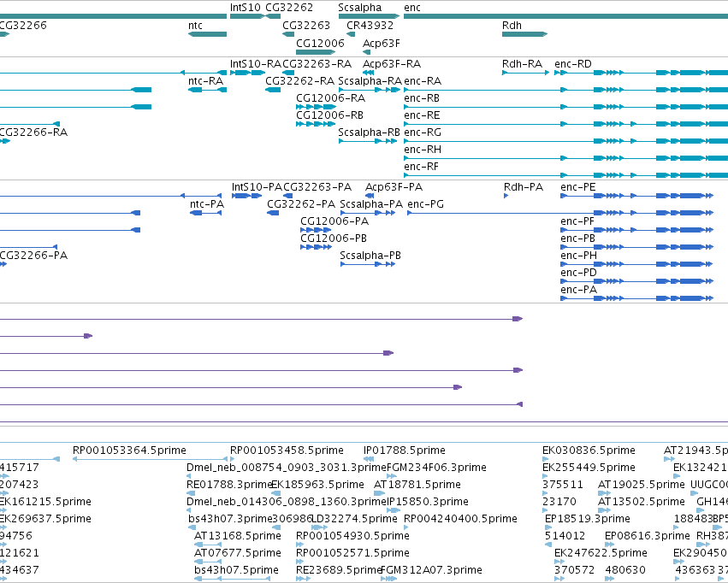Select the enc-PF protein label
The width and height of the screenshot is (728, 583).
click(x=577, y=221)
